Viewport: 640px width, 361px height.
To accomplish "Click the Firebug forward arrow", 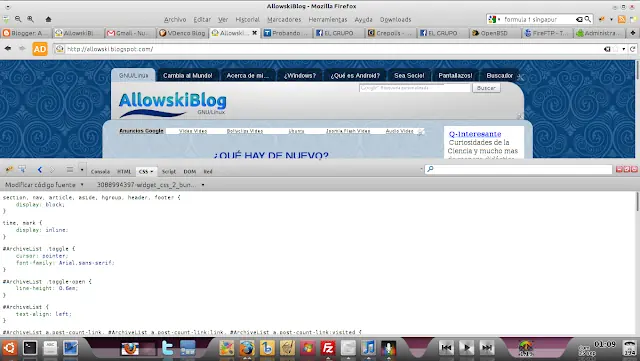I will [x=52, y=169].
